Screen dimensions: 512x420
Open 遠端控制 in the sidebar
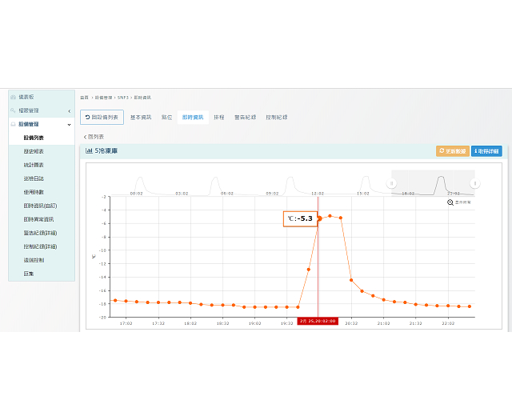34,260
